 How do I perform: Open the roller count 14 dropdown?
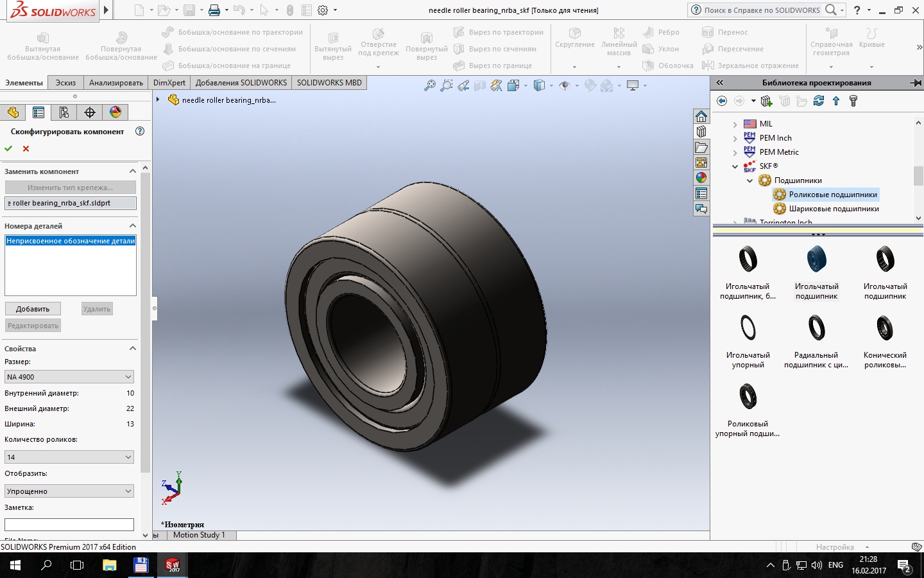(69, 457)
